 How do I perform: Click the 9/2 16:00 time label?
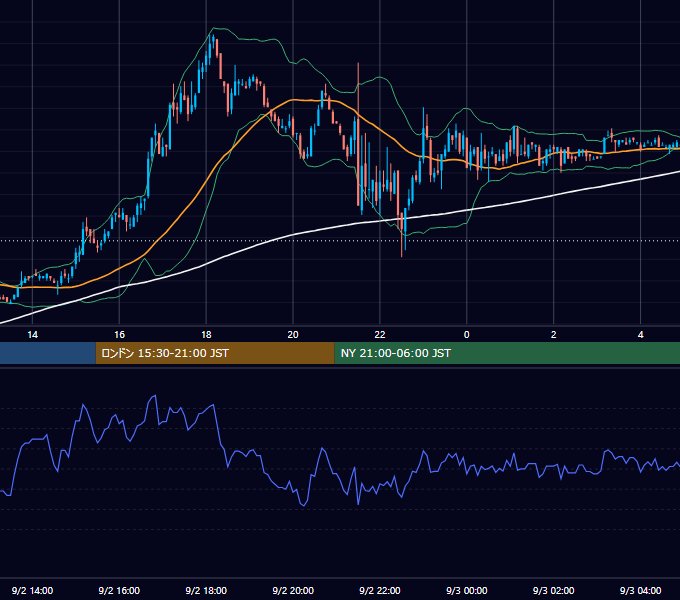[119, 590]
